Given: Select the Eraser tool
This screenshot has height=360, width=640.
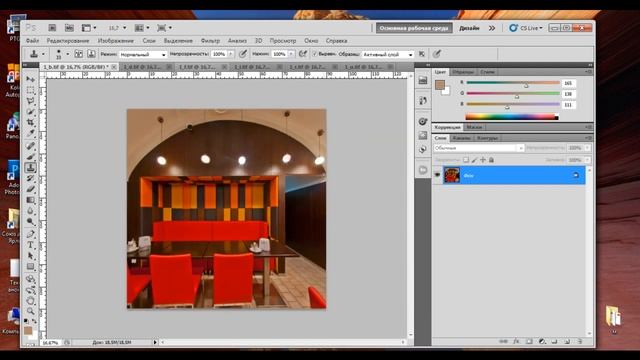Looking at the screenshot, I should pyautogui.click(x=31, y=189).
